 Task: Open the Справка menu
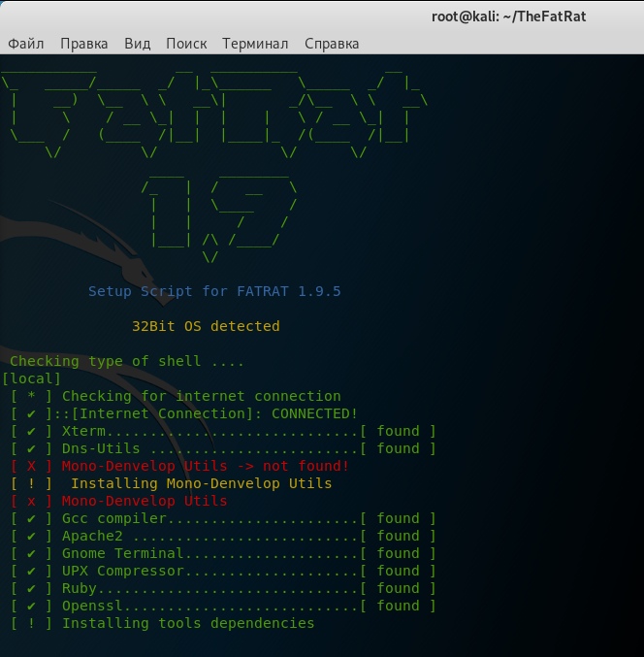click(x=332, y=44)
